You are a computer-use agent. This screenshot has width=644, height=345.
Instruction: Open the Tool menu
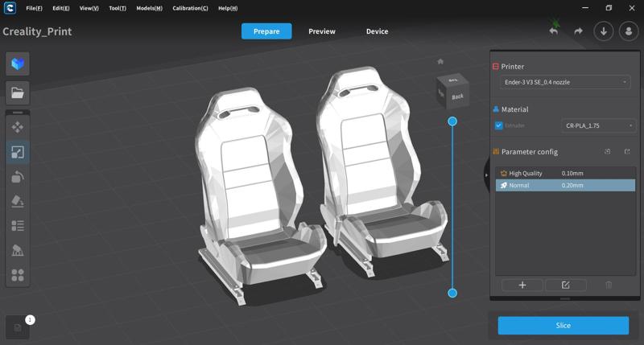pos(118,8)
